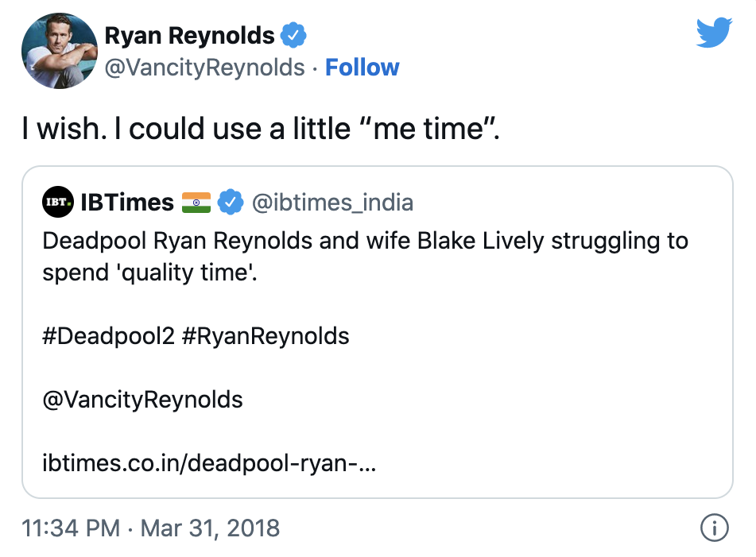
Task: Follow the VancityReynolds account
Action: click(362, 68)
